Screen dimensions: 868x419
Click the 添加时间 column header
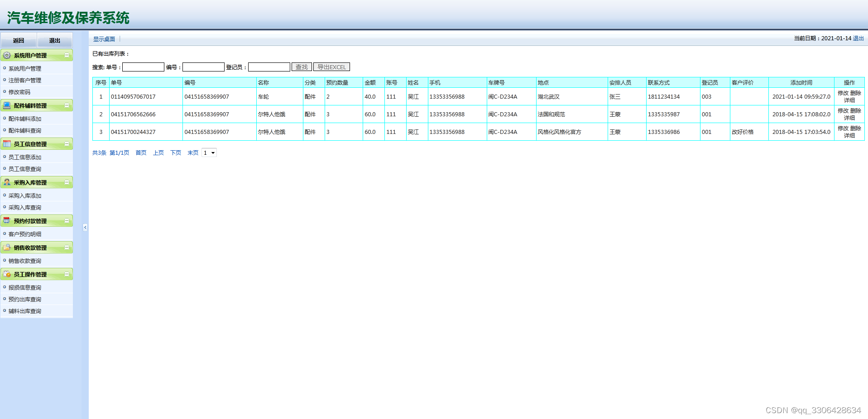[801, 83]
